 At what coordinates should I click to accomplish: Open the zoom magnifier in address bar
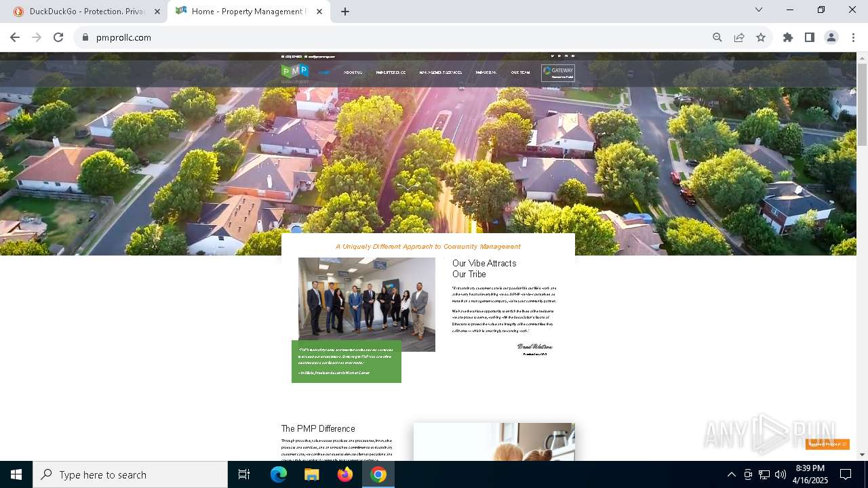pyautogui.click(x=717, y=37)
